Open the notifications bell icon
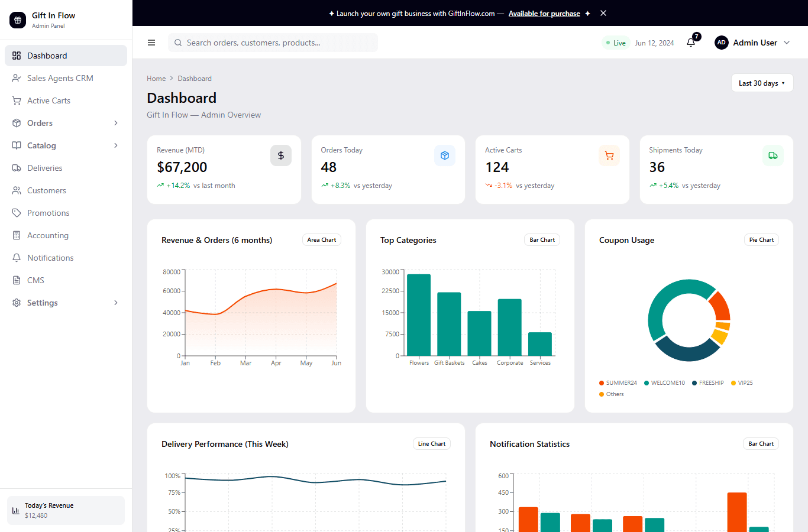808x532 pixels. click(691, 43)
